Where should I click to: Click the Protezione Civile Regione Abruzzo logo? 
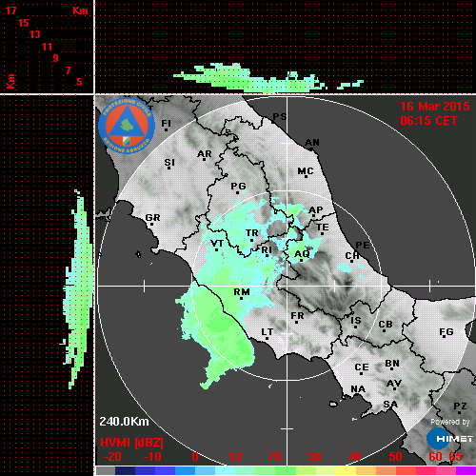pos(127,126)
